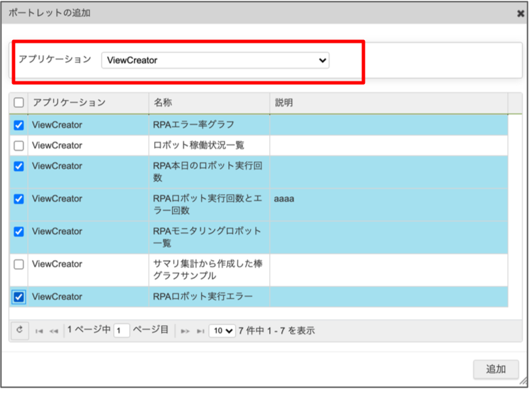Check the サマリ集計から作成した棒グラフサンプル checkbox

19,264
